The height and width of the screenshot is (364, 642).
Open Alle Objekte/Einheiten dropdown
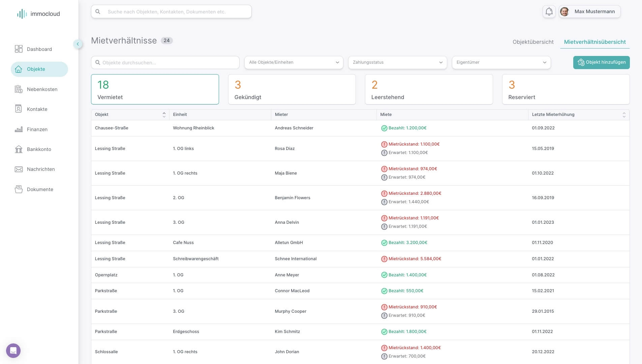coord(294,62)
